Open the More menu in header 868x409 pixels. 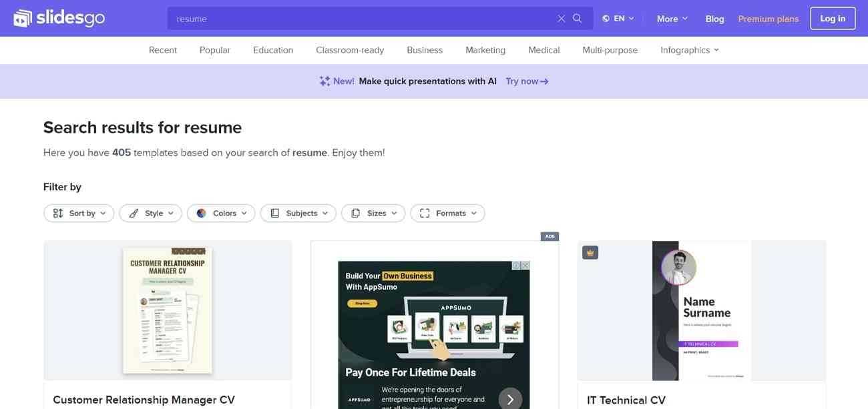pyautogui.click(x=672, y=19)
